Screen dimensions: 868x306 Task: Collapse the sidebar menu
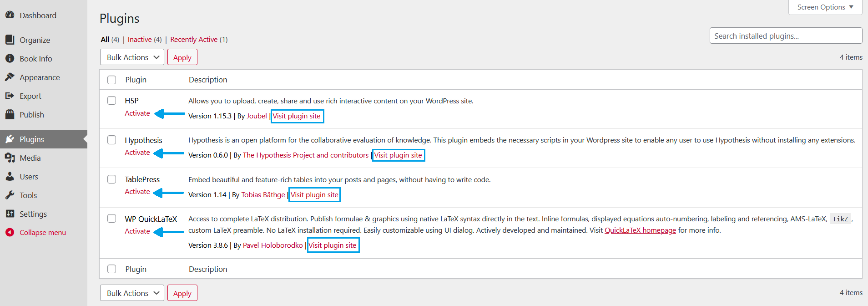coord(44,232)
